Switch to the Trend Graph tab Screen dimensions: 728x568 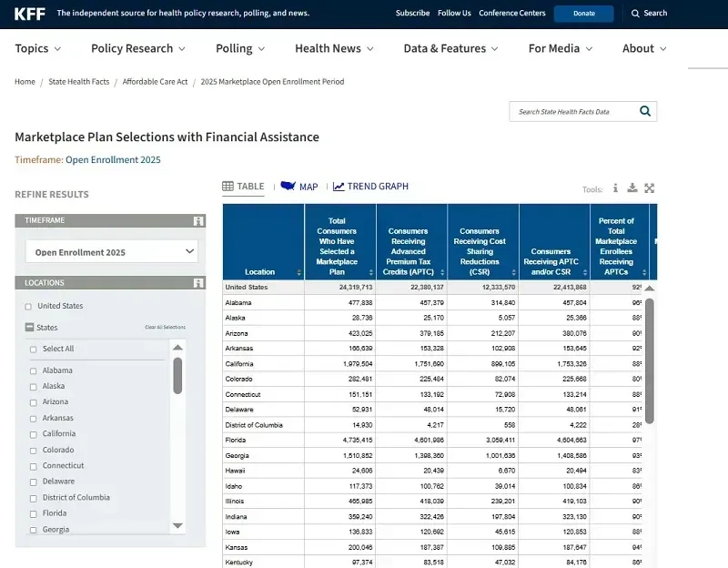[370, 187]
